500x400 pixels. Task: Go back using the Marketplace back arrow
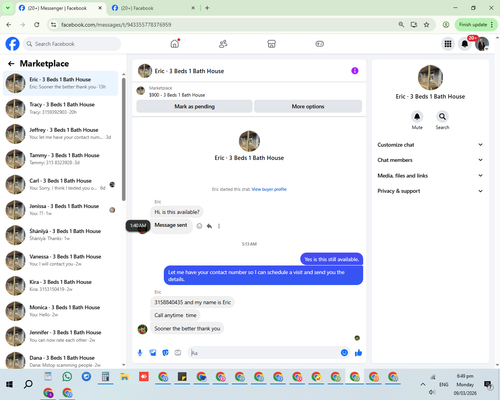pos(11,64)
